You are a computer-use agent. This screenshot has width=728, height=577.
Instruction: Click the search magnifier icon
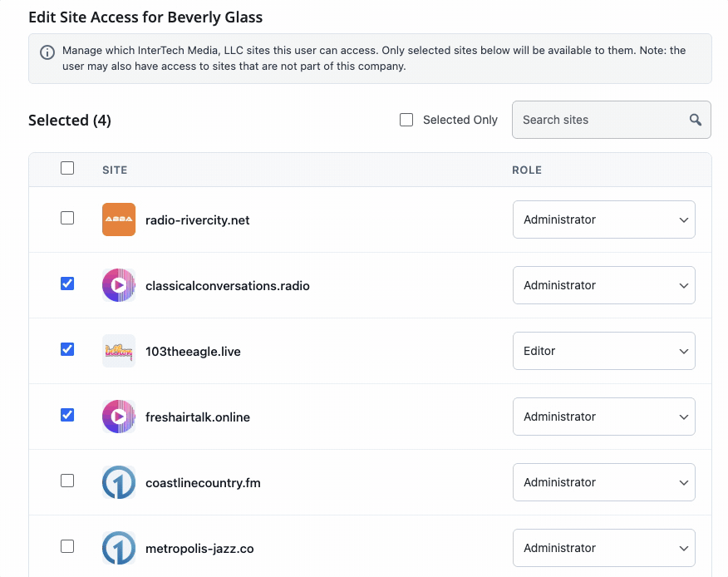click(x=696, y=120)
